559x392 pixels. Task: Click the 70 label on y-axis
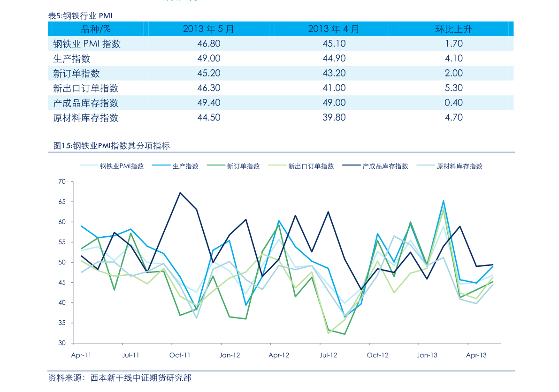(62, 181)
